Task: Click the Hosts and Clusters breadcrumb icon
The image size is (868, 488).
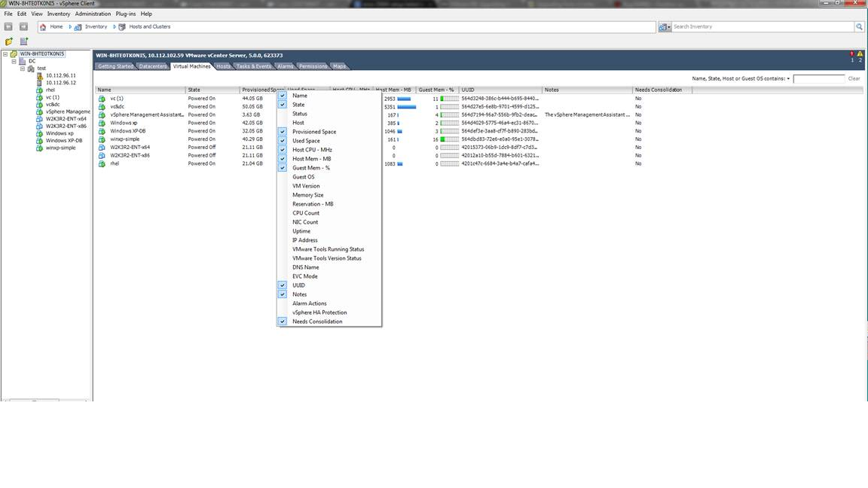Action: pos(122,26)
